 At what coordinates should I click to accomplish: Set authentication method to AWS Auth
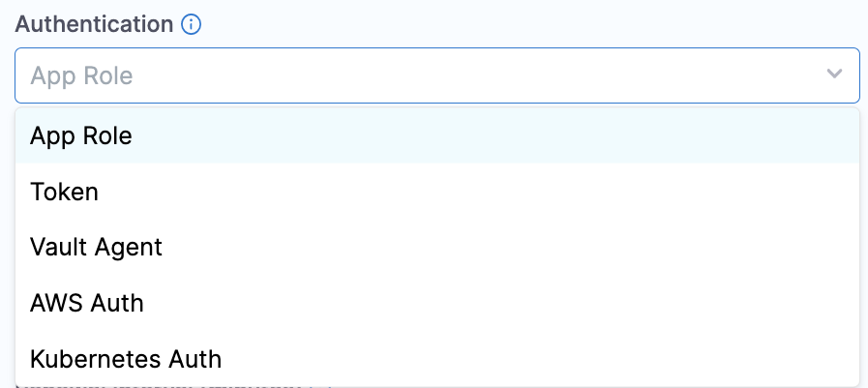(87, 303)
